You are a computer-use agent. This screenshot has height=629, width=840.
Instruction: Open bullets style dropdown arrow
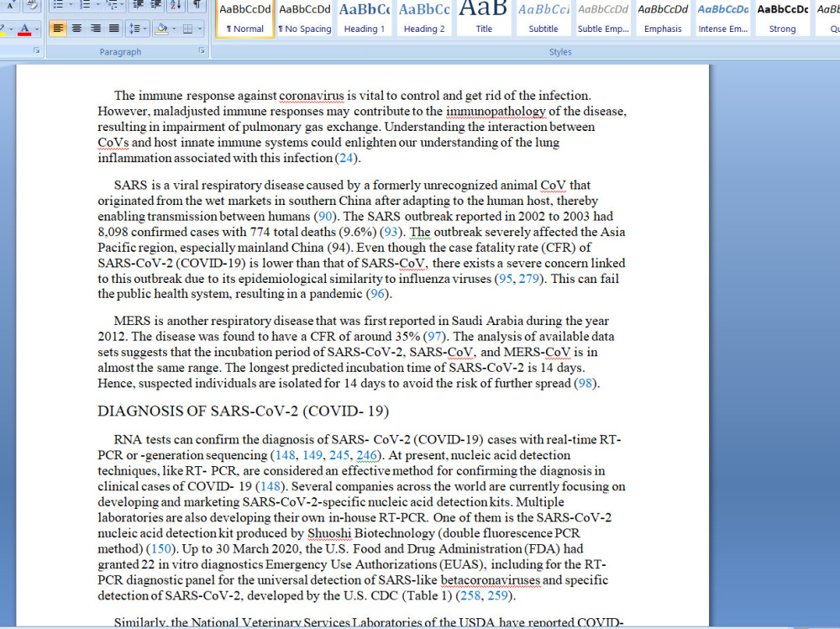[x=71, y=5]
